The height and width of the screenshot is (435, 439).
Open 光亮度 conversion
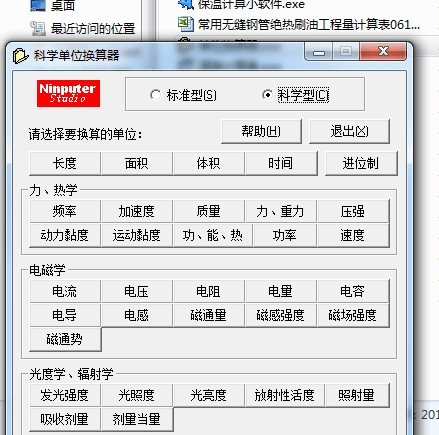tap(209, 395)
